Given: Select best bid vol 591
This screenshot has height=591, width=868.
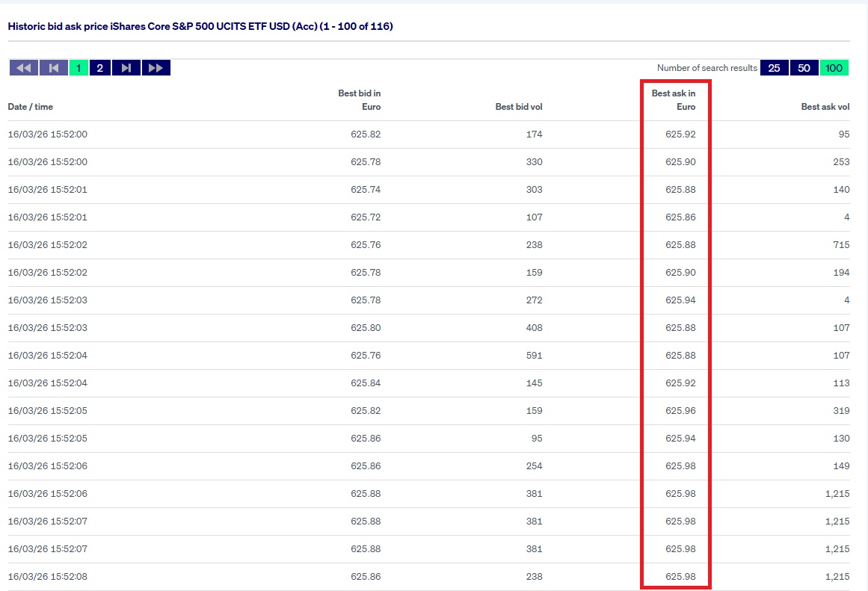Looking at the screenshot, I should [x=535, y=355].
